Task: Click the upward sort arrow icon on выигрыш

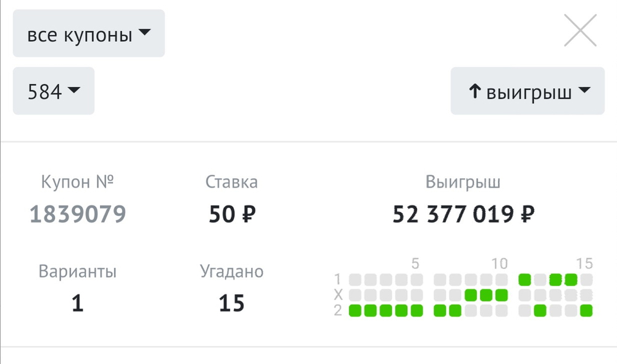Action: coord(474,91)
